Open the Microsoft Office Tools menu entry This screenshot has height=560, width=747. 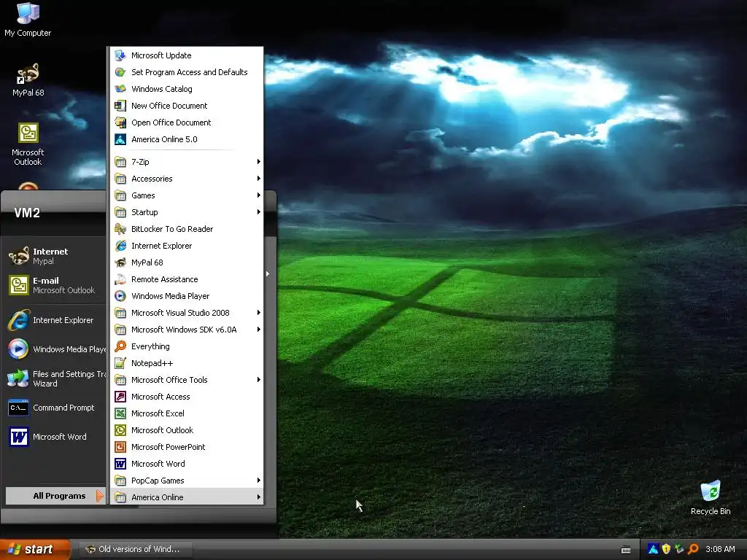coord(187,379)
